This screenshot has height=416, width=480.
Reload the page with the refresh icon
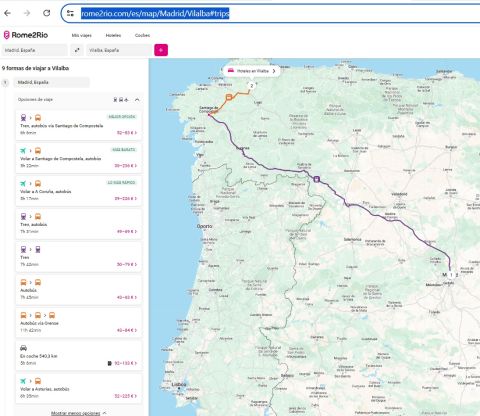pyautogui.click(x=47, y=13)
